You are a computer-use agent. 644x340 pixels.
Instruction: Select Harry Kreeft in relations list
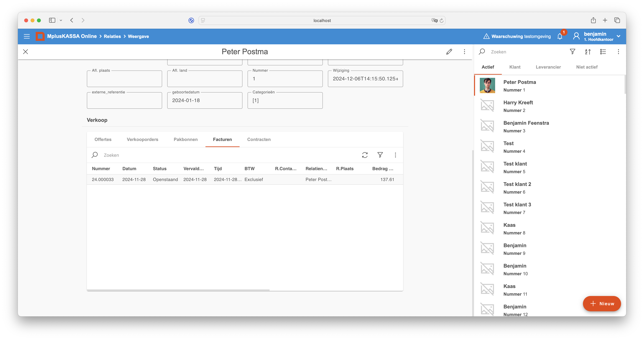[x=549, y=106]
